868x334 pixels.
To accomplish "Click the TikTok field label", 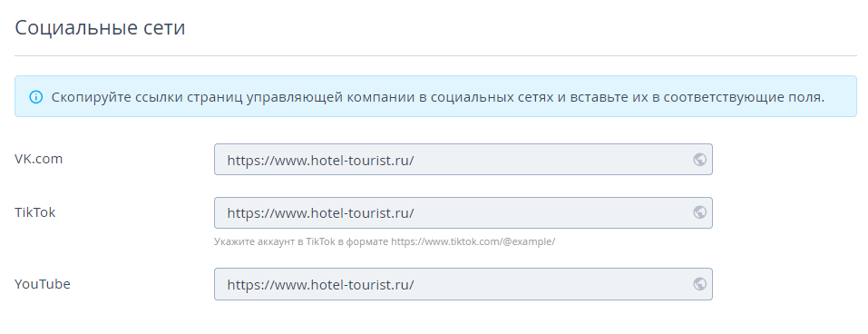I will point(34,212).
